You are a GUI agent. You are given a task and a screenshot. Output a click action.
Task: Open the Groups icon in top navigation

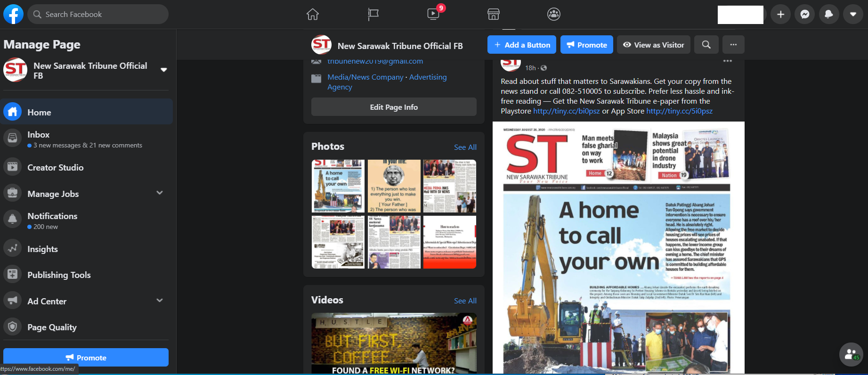click(553, 14)
